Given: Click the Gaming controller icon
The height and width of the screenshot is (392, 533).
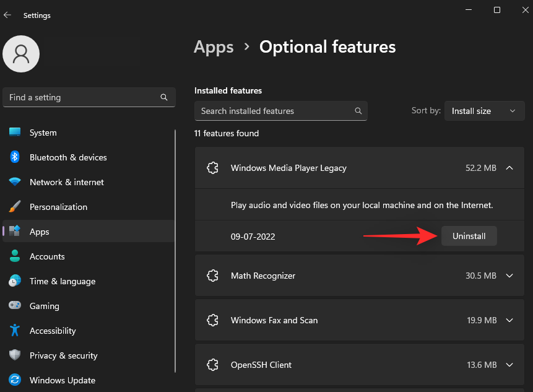Looking at the screenshot, I should 15,305.
